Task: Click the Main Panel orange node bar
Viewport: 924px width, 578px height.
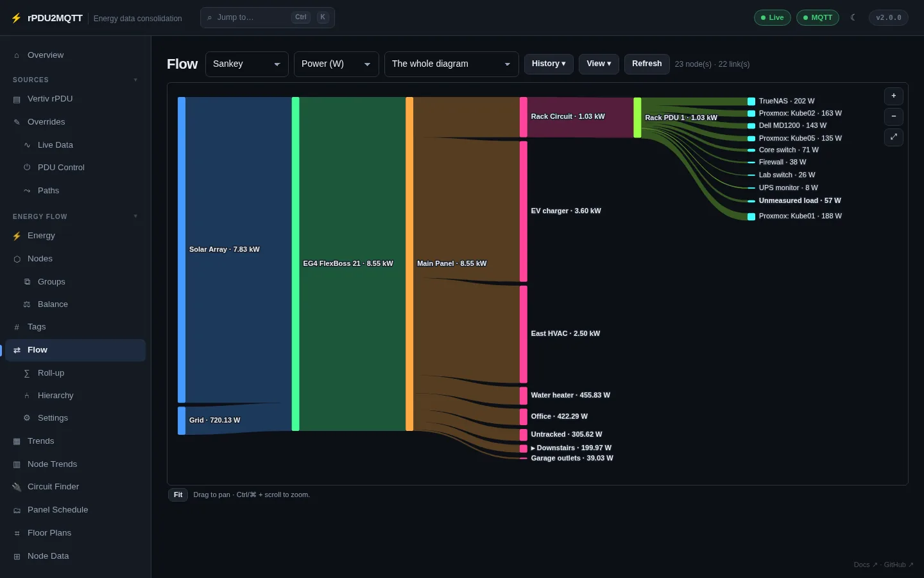Action: point(409,264)
